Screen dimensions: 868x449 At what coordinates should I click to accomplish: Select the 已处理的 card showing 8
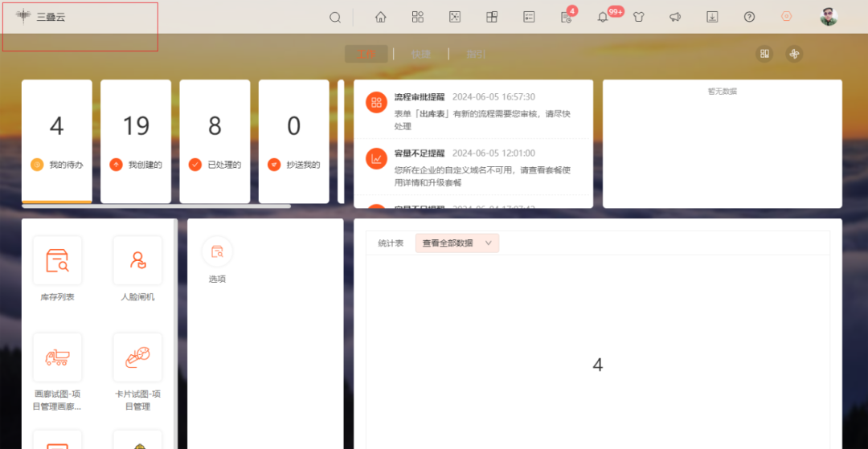point(215,141)
